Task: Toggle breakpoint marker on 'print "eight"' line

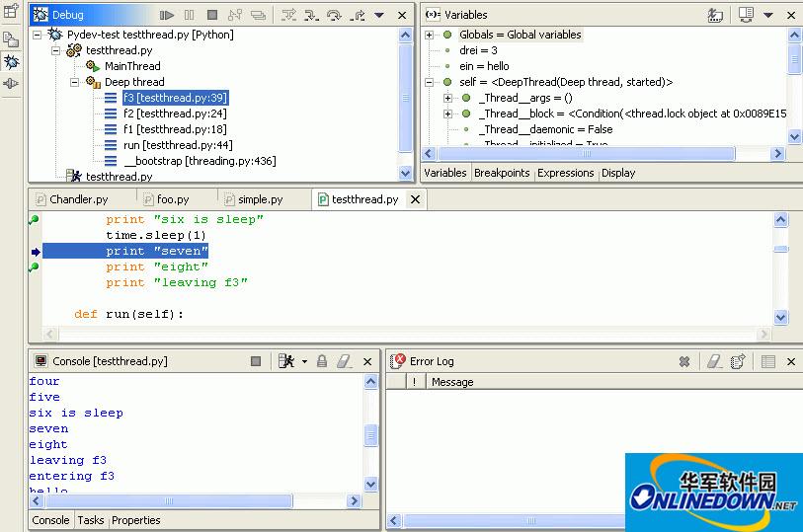Action: tap(35, 266)
